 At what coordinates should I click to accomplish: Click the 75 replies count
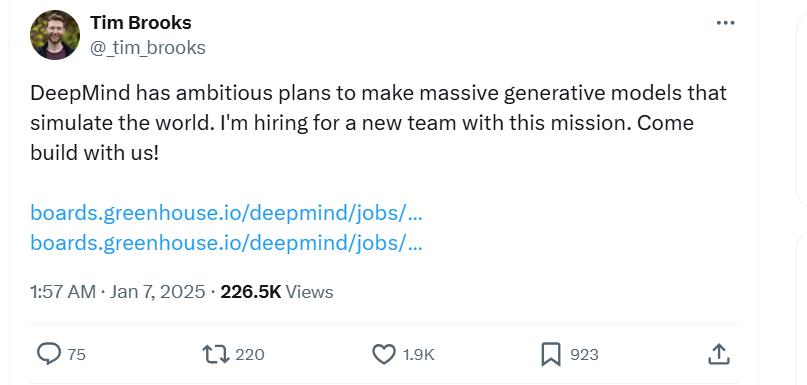click(x=77, y=355)
